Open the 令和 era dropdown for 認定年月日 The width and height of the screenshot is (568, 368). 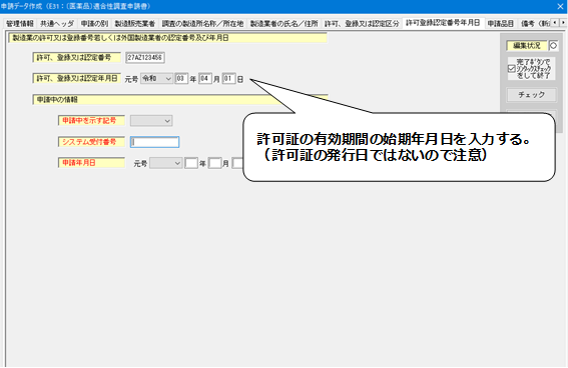tap(156, 79)
